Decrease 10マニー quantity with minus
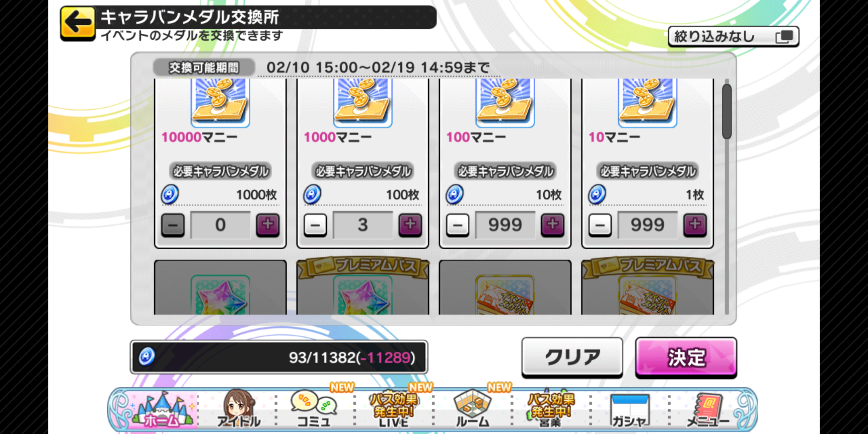Screen dimensions: 868x434 click(600, 225)
